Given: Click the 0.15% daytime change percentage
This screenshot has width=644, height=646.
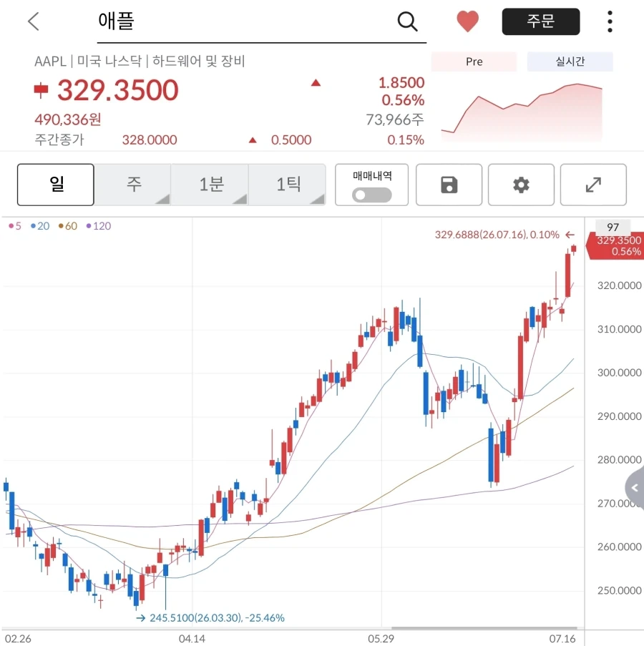Looking at the screenshot, I should (406, 140).
